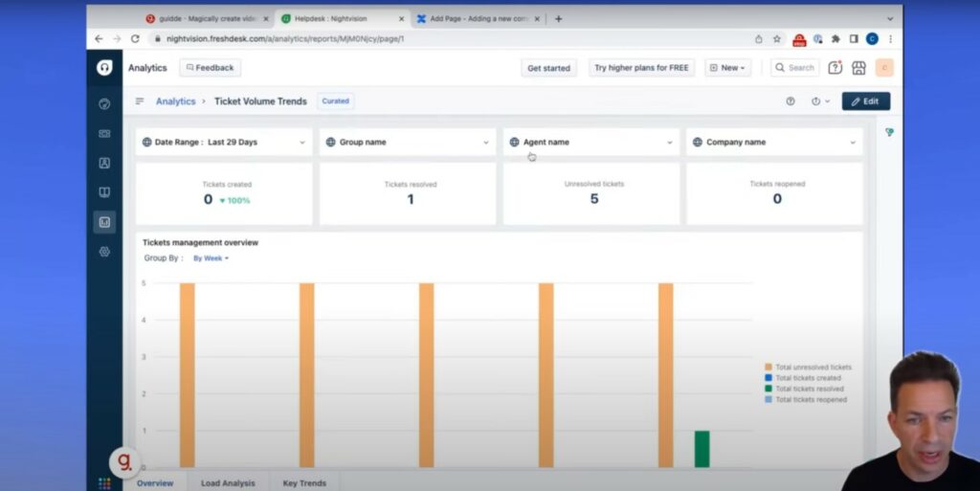Go to Analytics breadcrumb link
980x491 pixels.
pyautogui.click(x=176, y=101)
